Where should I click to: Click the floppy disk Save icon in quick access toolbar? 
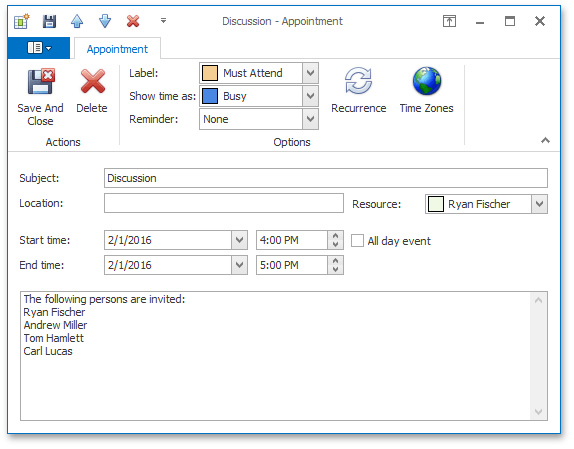coord(49,21)
